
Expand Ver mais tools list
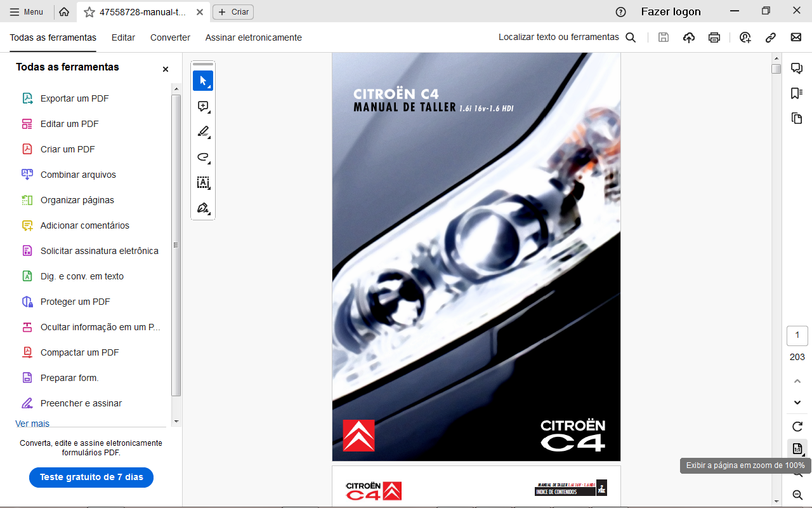pos(32,424)
